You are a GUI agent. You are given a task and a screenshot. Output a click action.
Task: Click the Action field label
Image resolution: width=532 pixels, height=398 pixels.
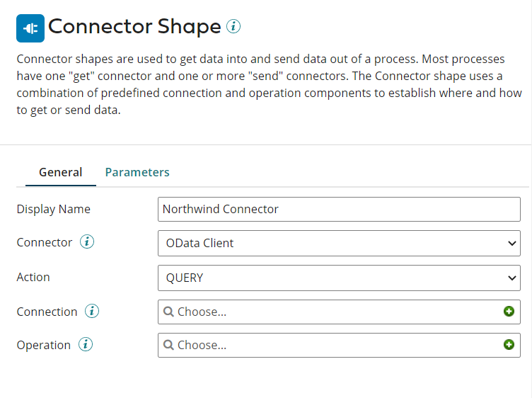[x=33, y=278]
